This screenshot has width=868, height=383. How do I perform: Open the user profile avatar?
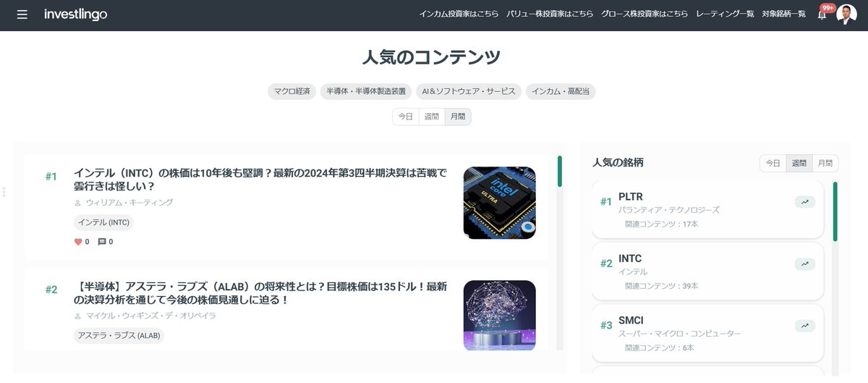[x=846, y=14]
